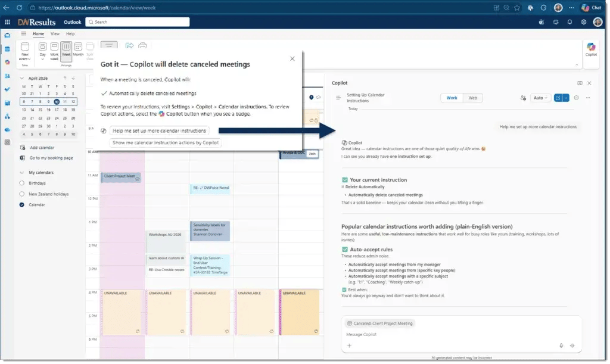This screenshot has width=610, height=364.
Task: Check the New Zealand holidays calendar
Action: pyautogui.click(x=21, y=194)
